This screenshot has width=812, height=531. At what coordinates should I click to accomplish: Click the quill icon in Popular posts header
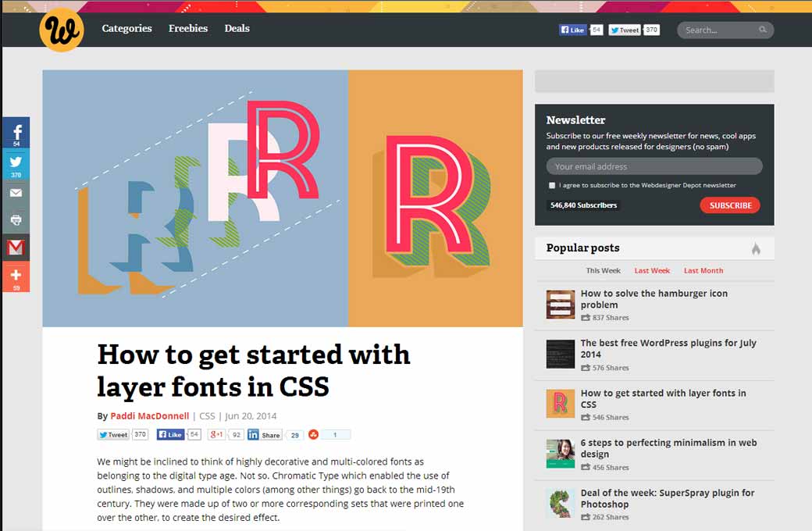tap(756, 248)
